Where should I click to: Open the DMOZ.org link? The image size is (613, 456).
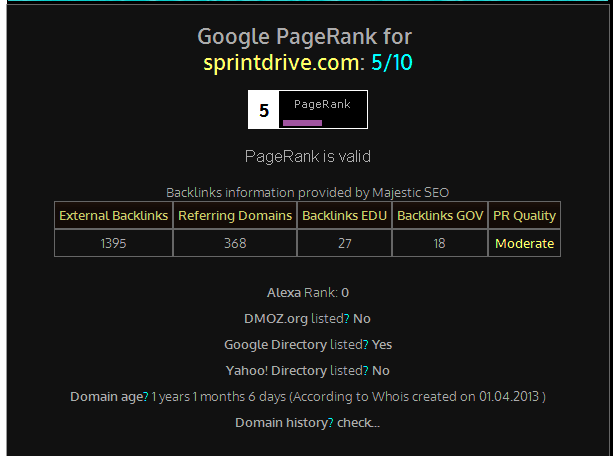pos(276,319)
